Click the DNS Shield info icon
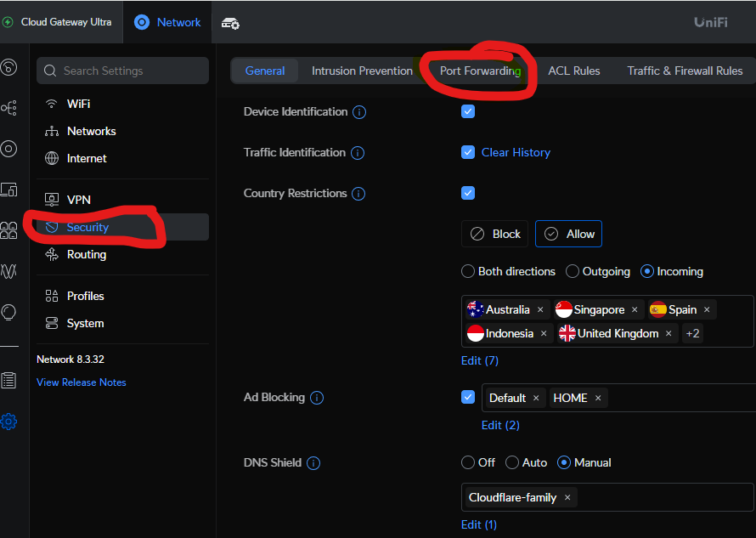756x538 pixels. tap(313, 463)
